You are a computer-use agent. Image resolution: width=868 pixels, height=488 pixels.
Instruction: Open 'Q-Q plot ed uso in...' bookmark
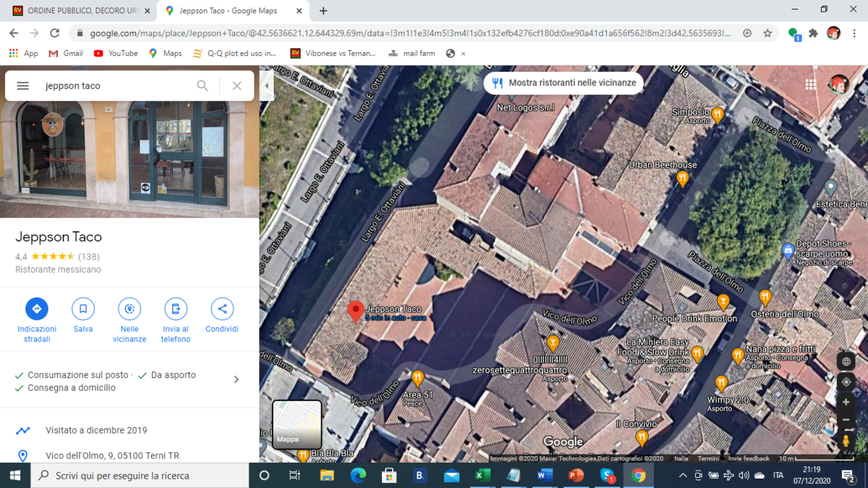pos(235,54)
